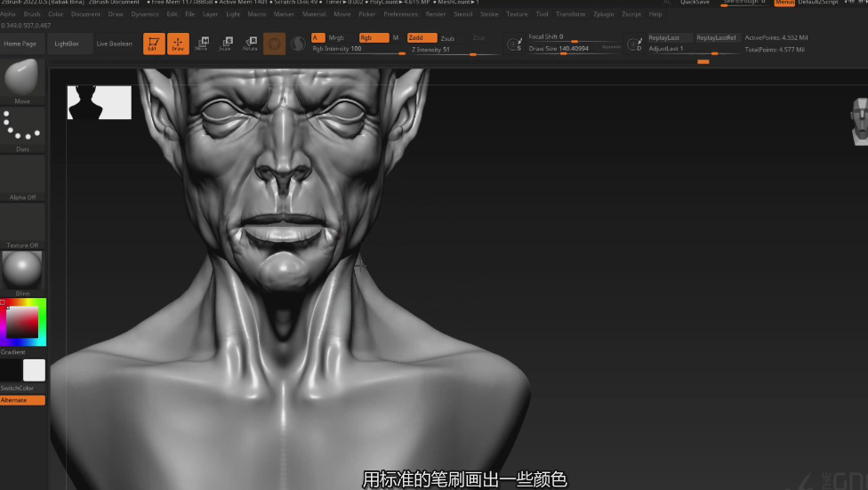Click the Home Page button
Image resolution: width=868 pixels, height=490 pixels.
click(x=20, y=44)
